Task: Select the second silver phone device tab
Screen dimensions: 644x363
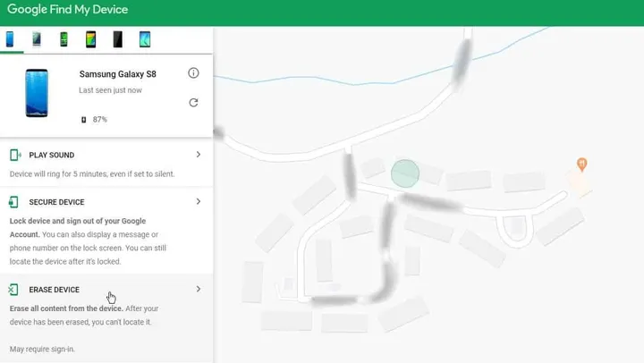Action: (x=37, y=39)
